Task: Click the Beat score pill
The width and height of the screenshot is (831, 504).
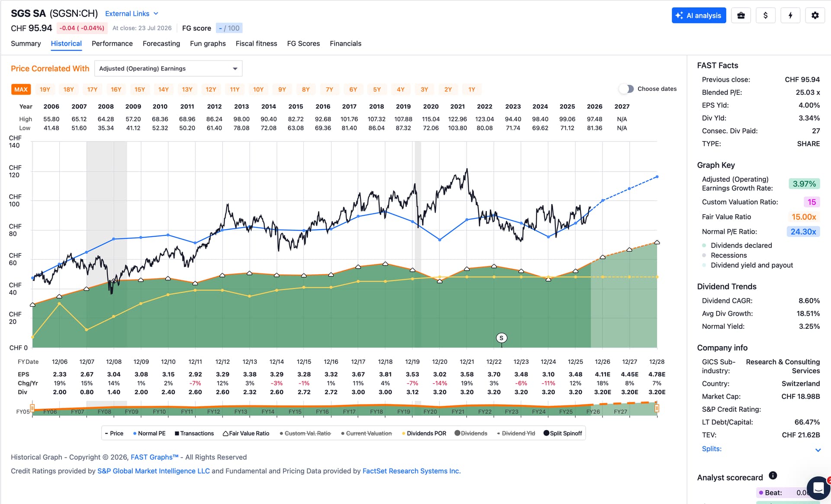Action: (x=788, y=493)
